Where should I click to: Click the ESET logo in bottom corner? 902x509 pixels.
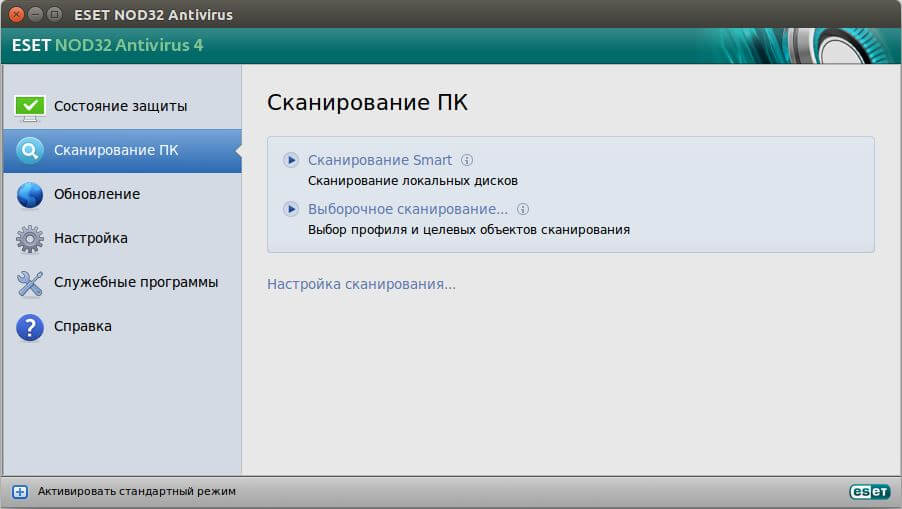pyautogui.click(x=870, y=492)
